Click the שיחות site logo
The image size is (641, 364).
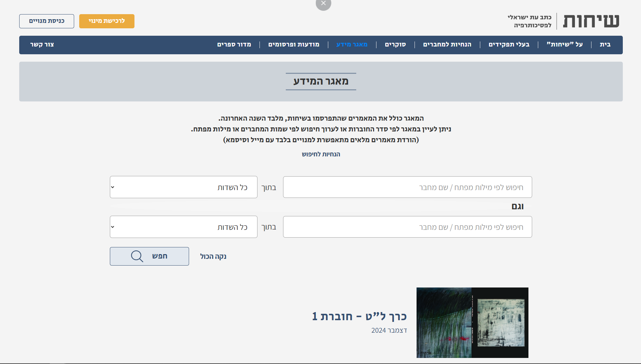(591, 21)
